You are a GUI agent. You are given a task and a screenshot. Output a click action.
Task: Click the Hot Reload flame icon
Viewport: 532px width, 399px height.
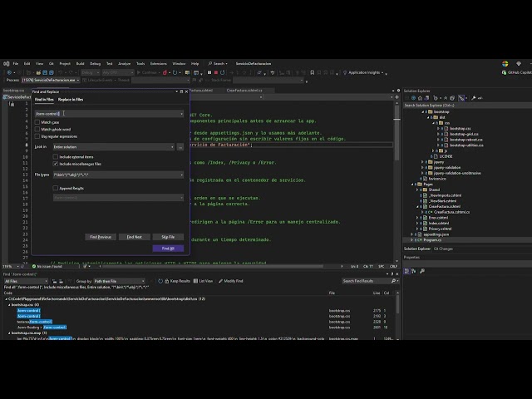click(x=165, y=72)
